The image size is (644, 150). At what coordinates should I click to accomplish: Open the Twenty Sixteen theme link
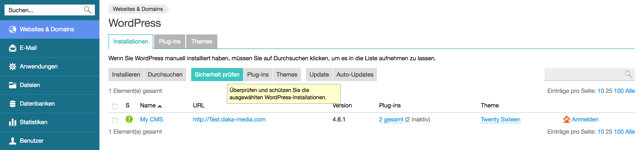[500, 119]
